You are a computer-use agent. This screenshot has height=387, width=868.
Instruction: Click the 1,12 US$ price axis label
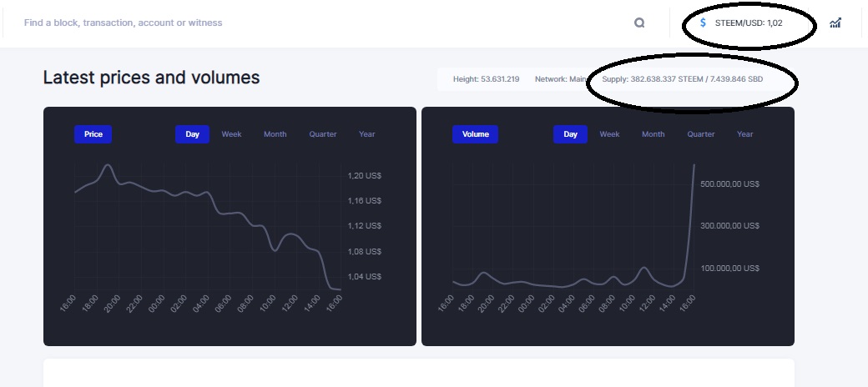click(364, 226)
